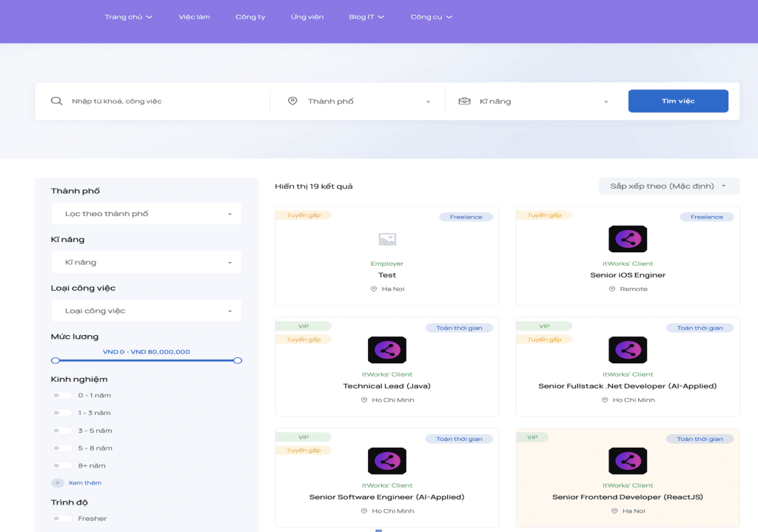Viewport: 758px width, 532px height.
Task: Click location pin on Senior Fullstack .Net Developer card
Action: [x=605, y=400]
